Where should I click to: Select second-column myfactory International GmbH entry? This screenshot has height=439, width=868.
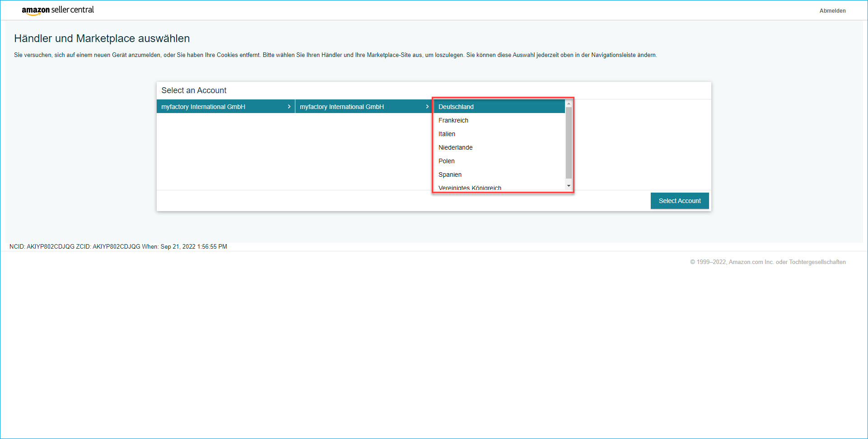point(364,107)
